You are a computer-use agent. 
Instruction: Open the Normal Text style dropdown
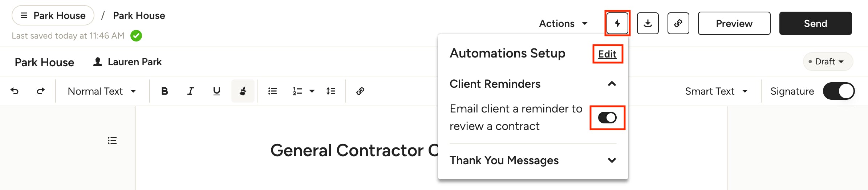coord(102,91)
